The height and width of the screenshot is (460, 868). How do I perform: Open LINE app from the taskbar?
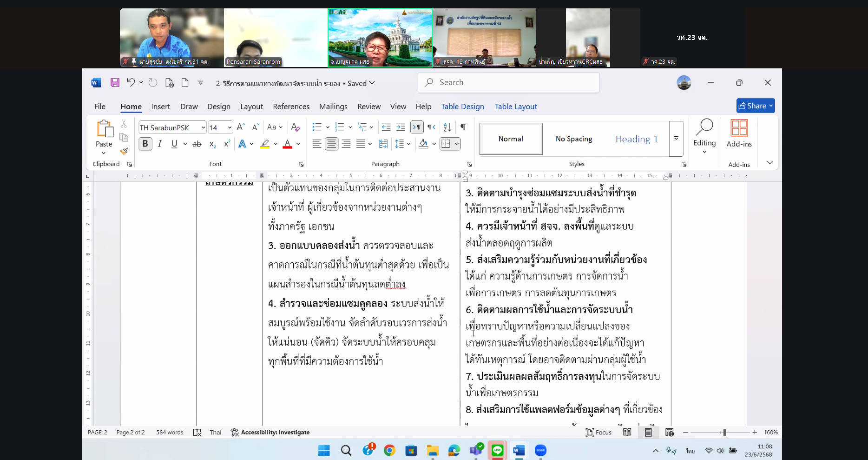497,450
